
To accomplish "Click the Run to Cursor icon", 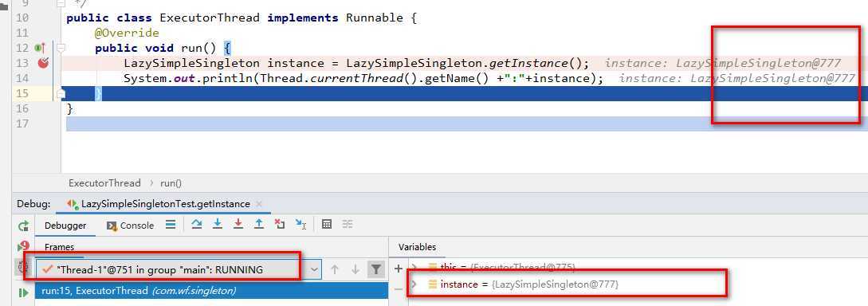I will 300,224.
